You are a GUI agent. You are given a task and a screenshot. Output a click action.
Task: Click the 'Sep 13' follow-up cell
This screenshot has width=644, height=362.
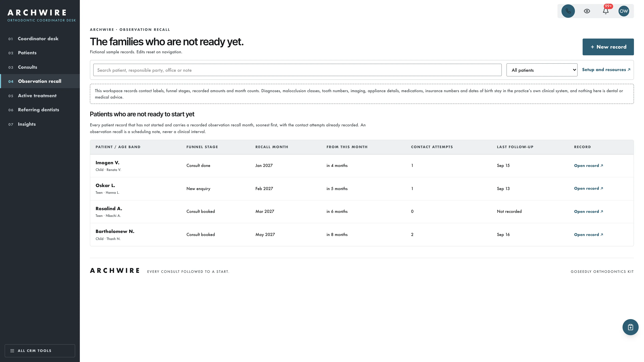pos(503,188)
